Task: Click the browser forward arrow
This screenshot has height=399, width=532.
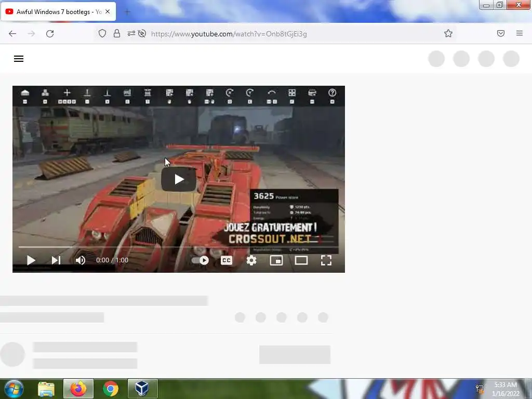Action: [x=31, y=34]
